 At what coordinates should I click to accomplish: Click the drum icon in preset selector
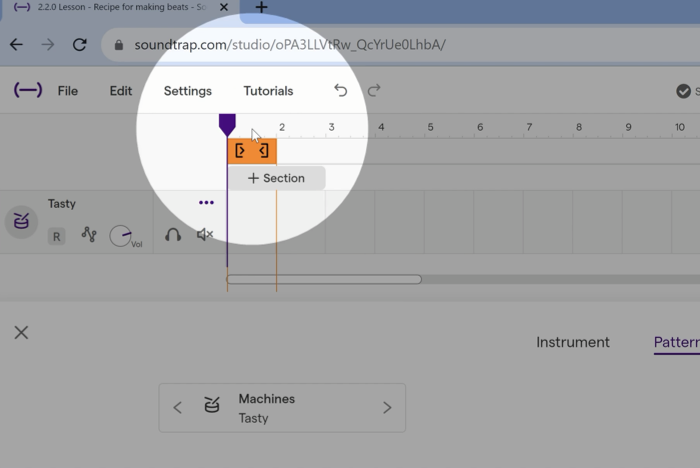pos(212,405)
